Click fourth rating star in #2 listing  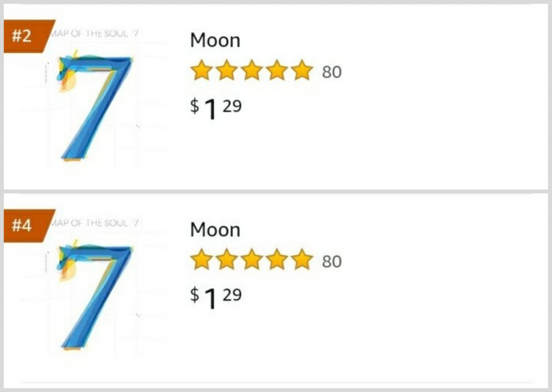click(277, 71)
